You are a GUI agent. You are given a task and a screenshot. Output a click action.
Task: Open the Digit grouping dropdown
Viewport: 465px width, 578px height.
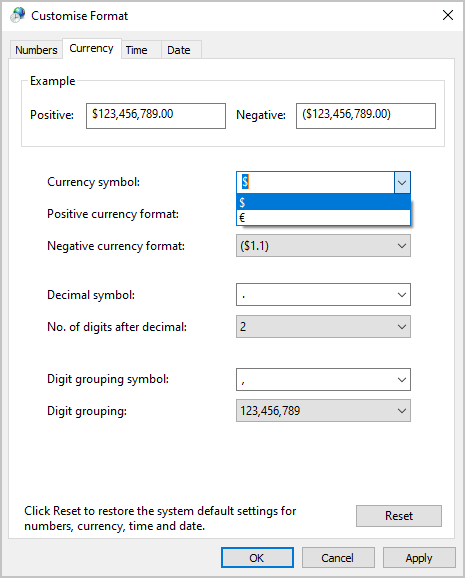point(323,411)
